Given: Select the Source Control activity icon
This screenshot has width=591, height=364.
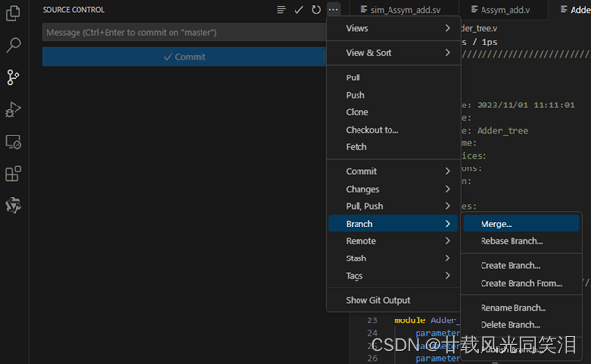Looking at the screenshot, I should (14, 77).
